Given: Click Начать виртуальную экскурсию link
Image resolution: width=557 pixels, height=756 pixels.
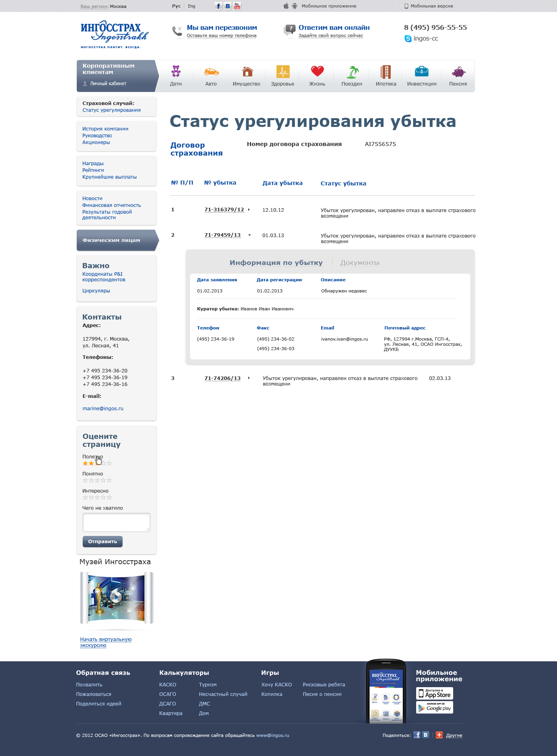Looking at the screenshot, I should click(x=106, y=642).
